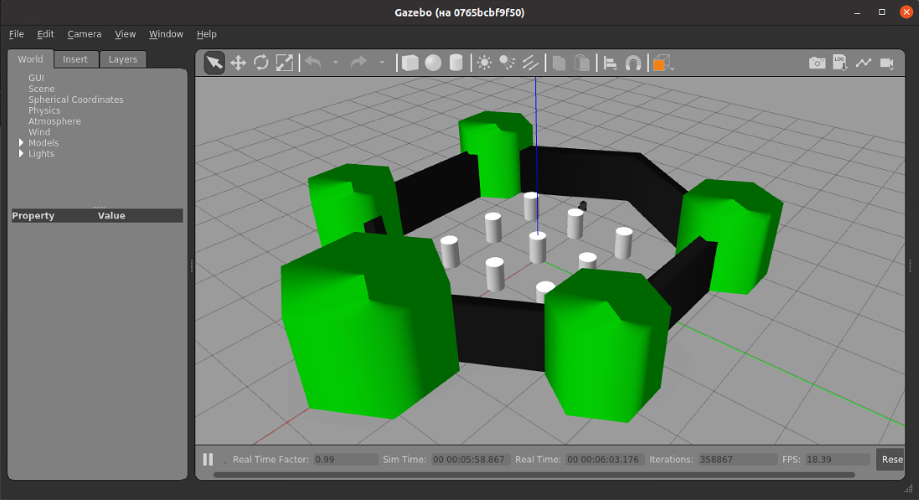Switch to the Insert tab
Image resolution: width=919 pixels, height=500 pixels.
[x=75, y=59]
